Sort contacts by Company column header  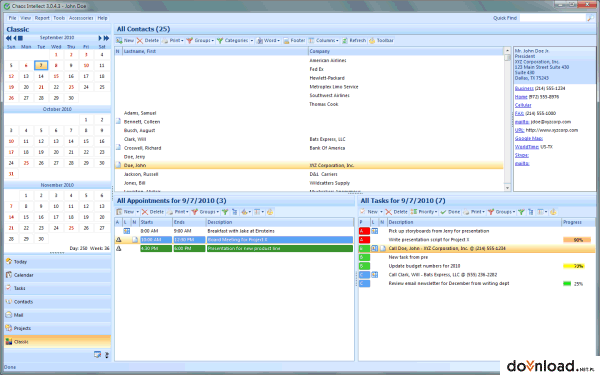406,51
